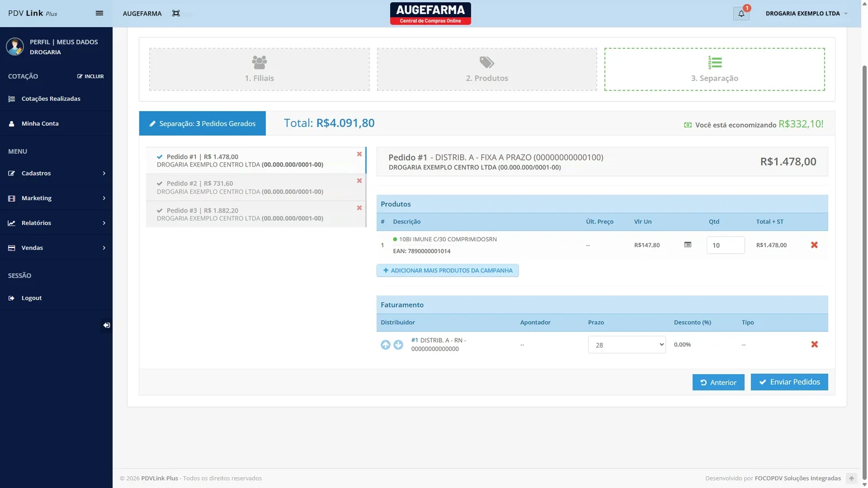Image resolution: width=868 pixels, height=488 pixels.
Task: Click the Anterior button
Action: [718, 382]
